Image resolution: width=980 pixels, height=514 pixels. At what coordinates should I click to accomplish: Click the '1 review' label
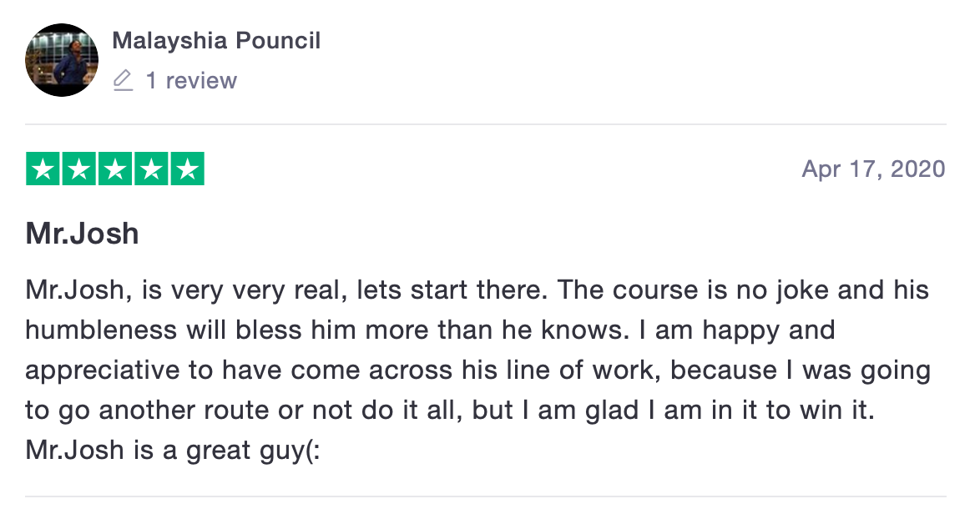[x=191, y=81]
